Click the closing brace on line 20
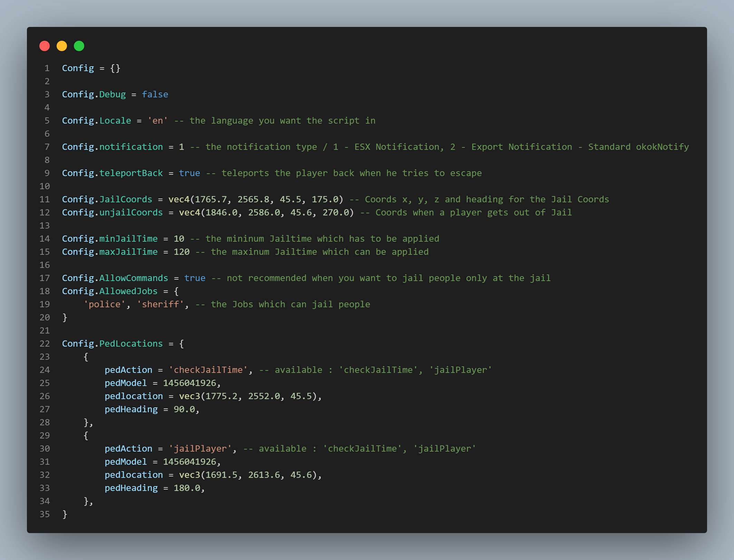 tap(65, 318)
